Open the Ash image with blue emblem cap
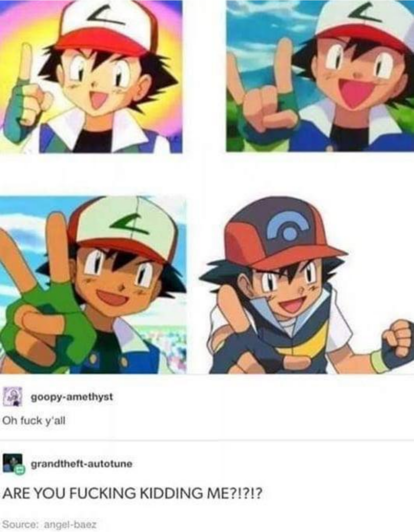This screenshot has height=532, width=414. tap(307, 285)
